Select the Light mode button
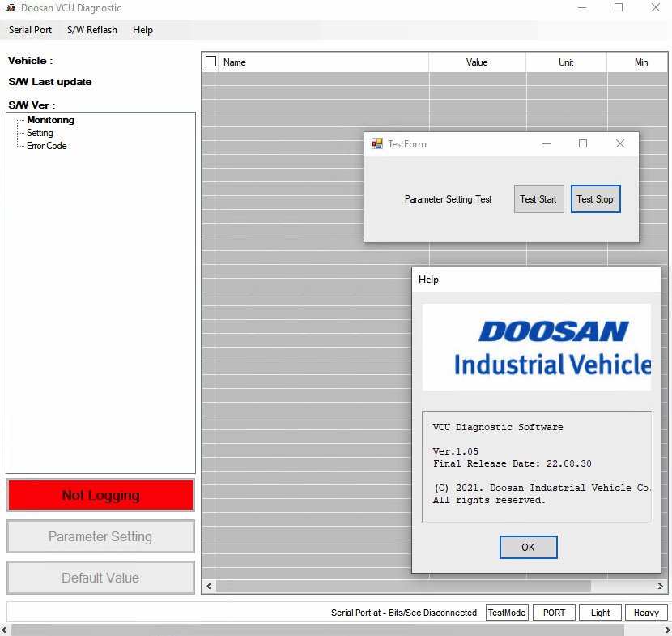This screenshot has width=672, height=636. click(600, 613)
